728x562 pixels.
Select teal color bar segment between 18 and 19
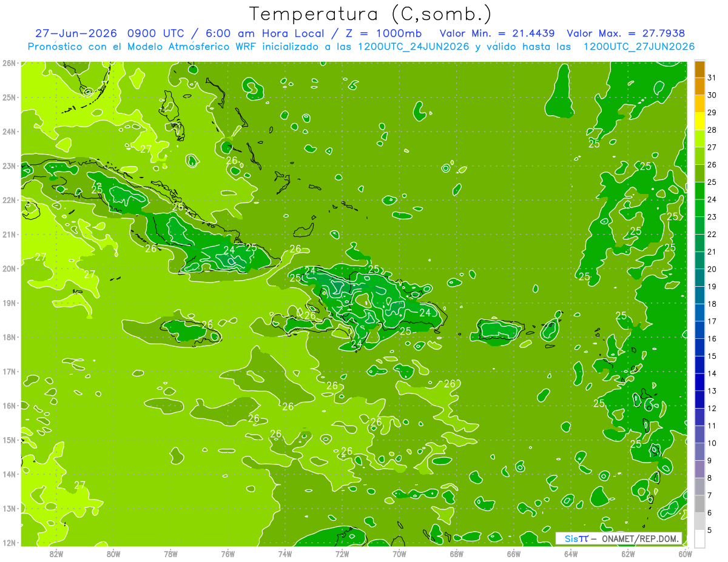click(x=699, y=295)
